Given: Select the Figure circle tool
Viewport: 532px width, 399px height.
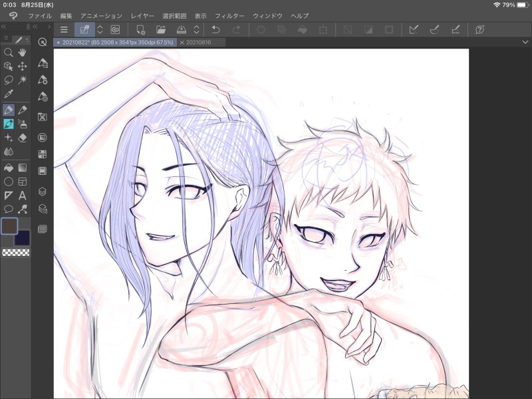Looking at the screenshot, I should click(x=9, y=182).
